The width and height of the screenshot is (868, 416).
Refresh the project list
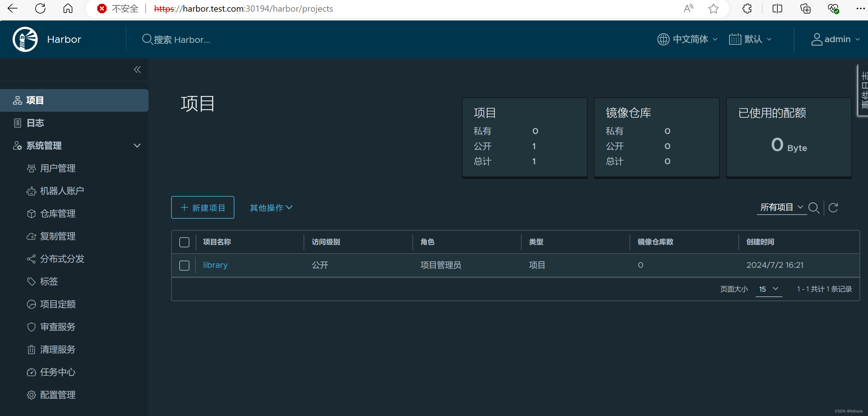(x=833, y=208)
